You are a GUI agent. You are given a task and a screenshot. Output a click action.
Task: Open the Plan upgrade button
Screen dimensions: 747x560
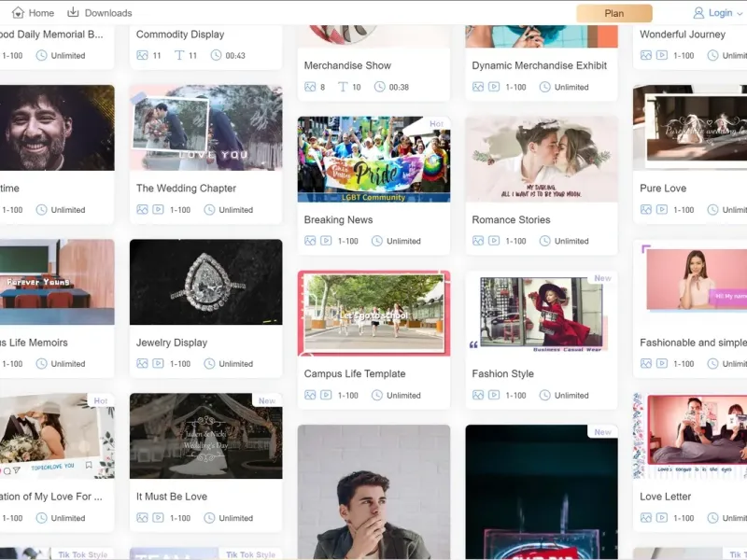614,13
